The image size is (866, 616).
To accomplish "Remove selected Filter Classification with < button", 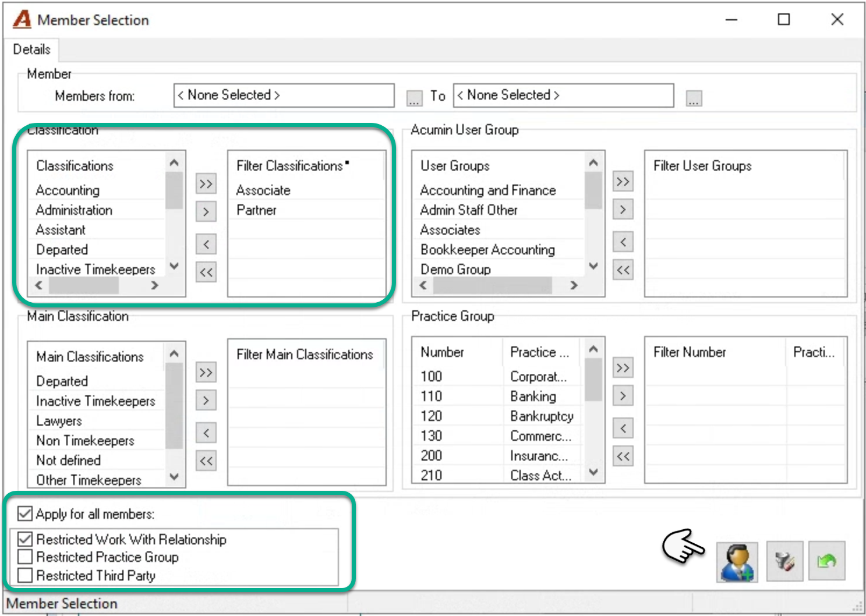I will [x=206, y=244].
